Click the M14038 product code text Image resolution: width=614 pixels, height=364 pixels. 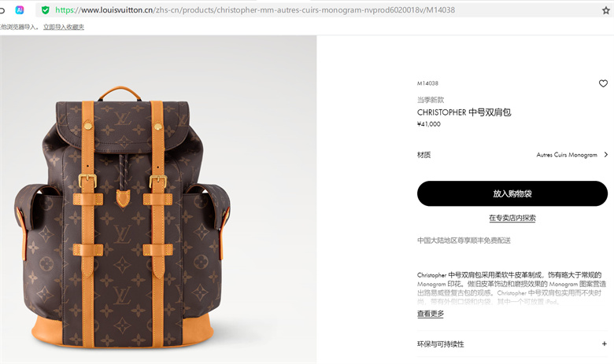pyautogui.click(x=427, y=83)
